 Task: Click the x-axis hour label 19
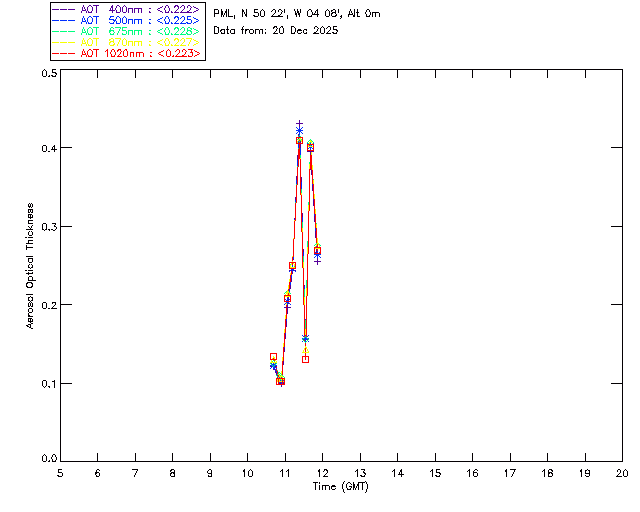coord(585,473)
